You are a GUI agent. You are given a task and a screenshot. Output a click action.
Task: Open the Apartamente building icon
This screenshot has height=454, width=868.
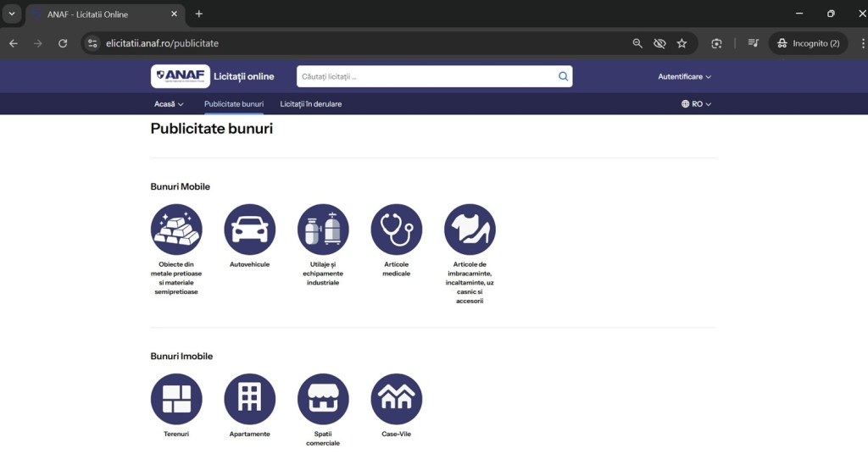249,399
